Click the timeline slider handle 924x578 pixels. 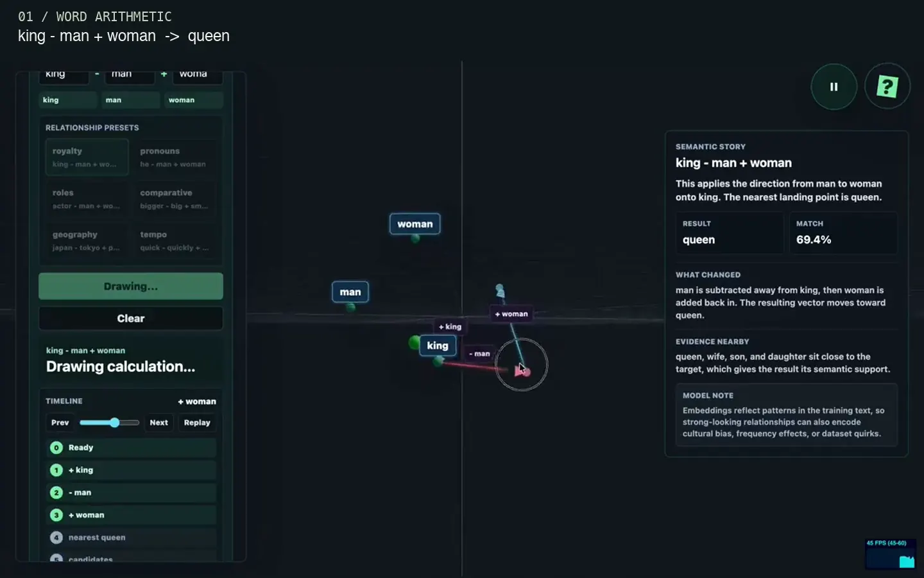(x=114, y=423)
